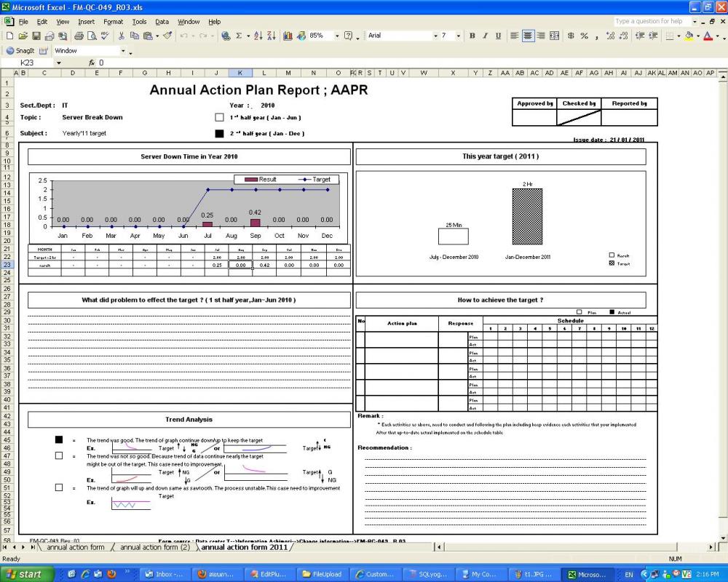Create a new blank workbook
The height and width of the screenshot is (582, 728).
click(x=9, y=36)
